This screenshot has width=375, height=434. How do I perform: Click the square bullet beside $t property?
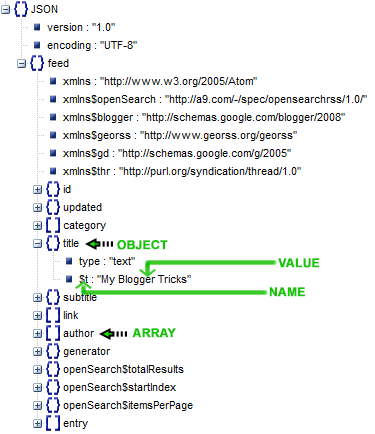[x=69, y=279]
